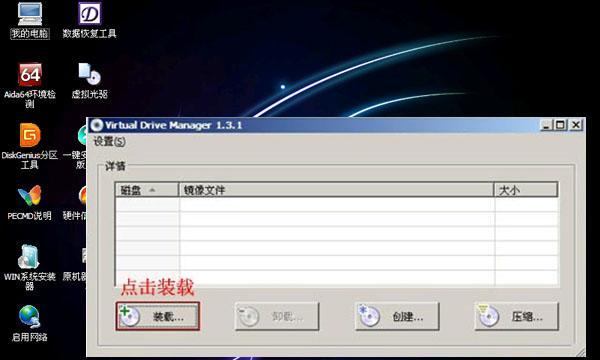
Task: Click the 镜像文件 column header
Action: click(x=336, y=190)
